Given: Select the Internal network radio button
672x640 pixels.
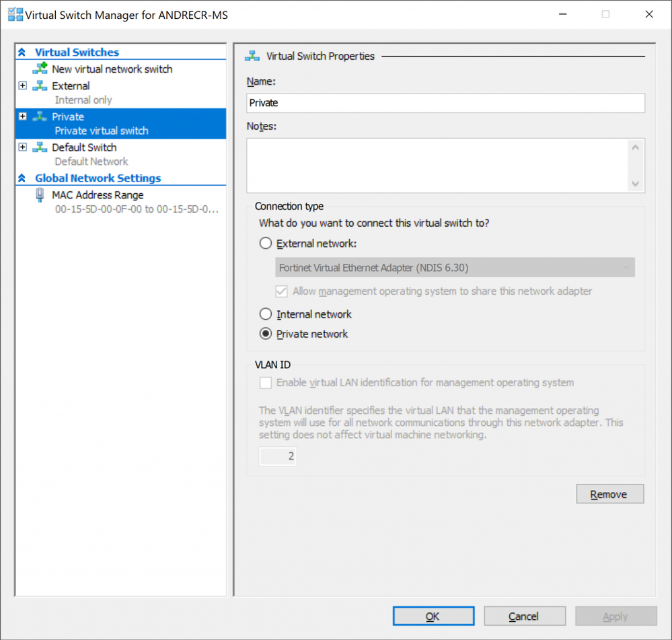Looking at the screenshot, I should tap(266, 314).
